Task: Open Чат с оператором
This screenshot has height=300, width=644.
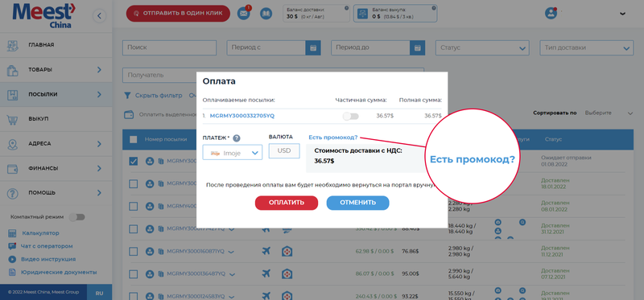Action: click(47, 246)
